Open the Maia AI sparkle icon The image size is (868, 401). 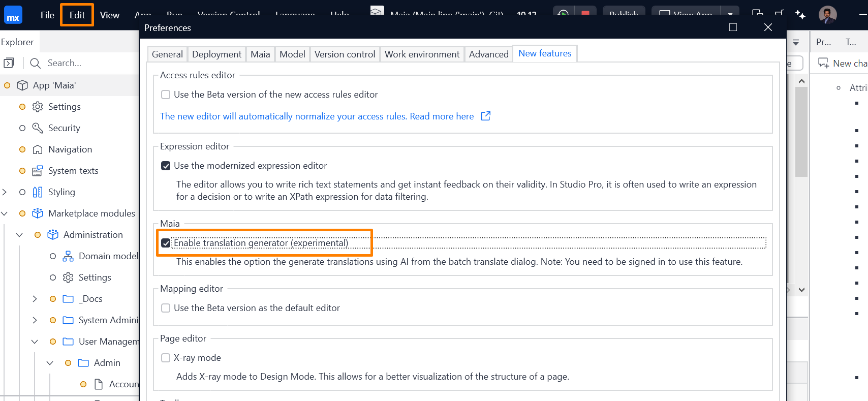tap(800, 15)
